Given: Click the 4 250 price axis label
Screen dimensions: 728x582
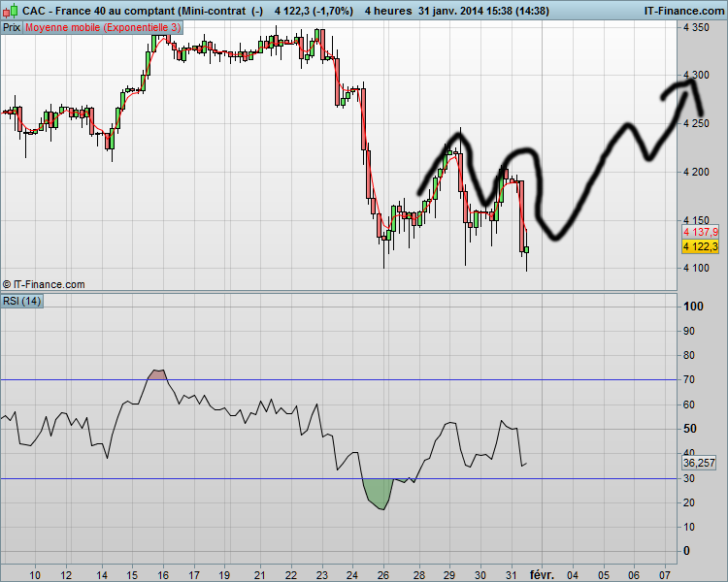Looking at the screenshot, I should tap(696, 123).
